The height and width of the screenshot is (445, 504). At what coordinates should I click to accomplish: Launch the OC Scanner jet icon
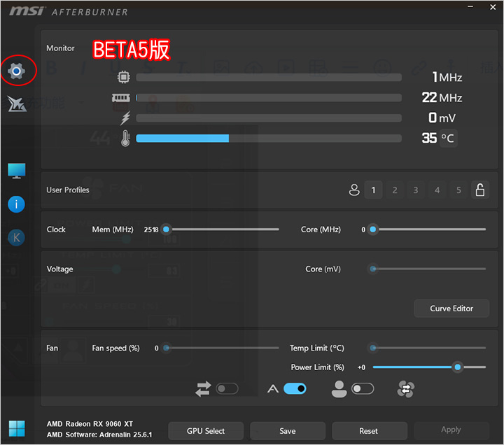pos(17,104)
